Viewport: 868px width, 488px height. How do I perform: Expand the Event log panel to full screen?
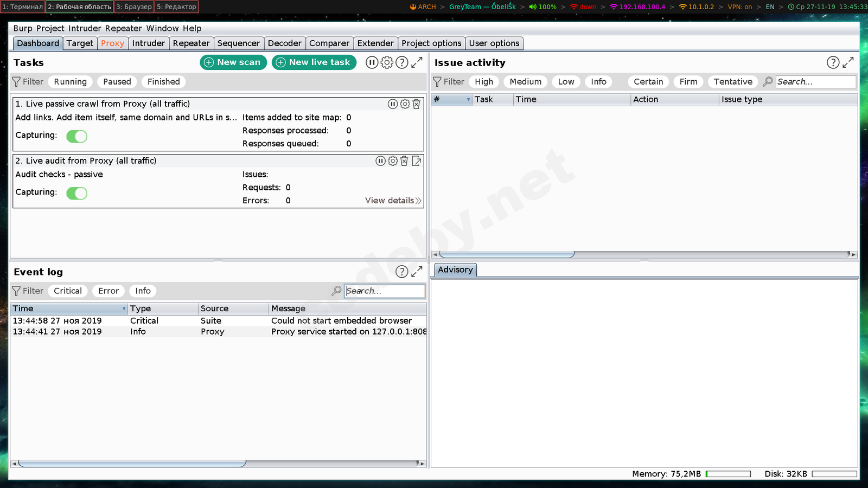417,272
